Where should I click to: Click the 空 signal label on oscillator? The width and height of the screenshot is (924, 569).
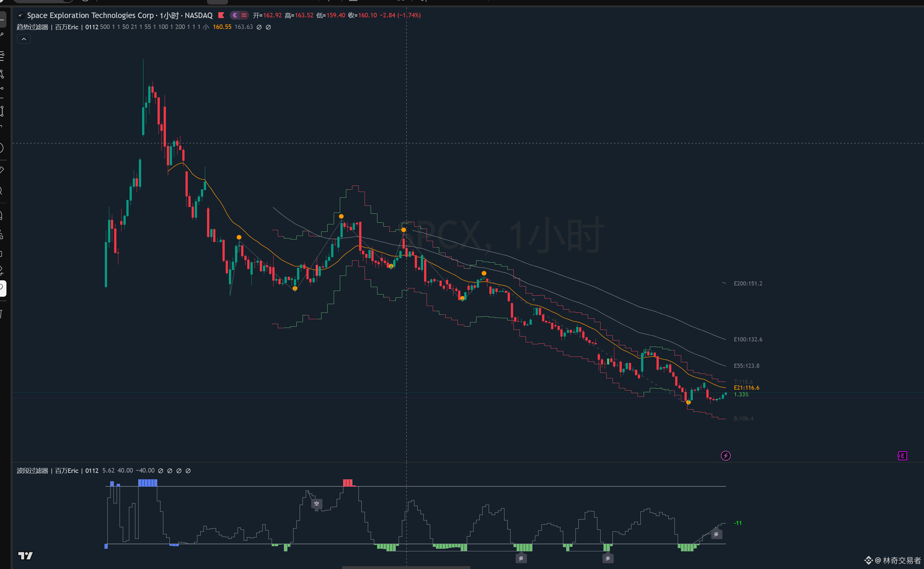point(317,503)
